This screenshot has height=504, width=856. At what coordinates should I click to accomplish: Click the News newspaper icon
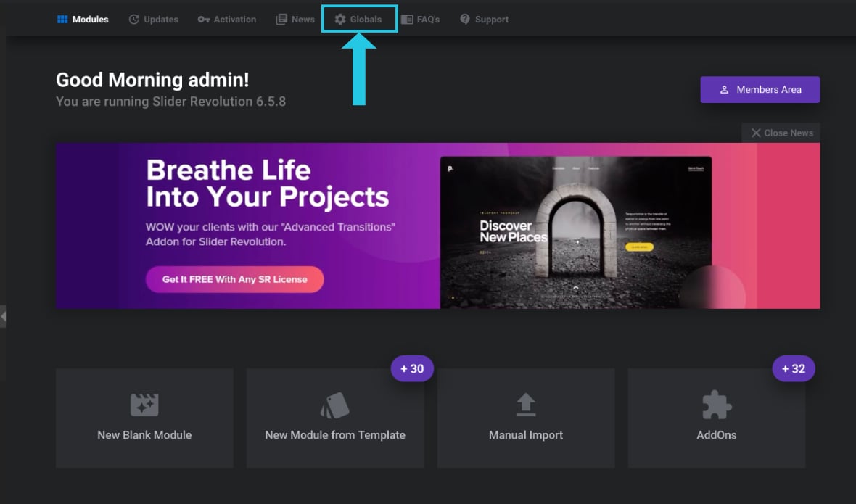[x=281, y=20]
